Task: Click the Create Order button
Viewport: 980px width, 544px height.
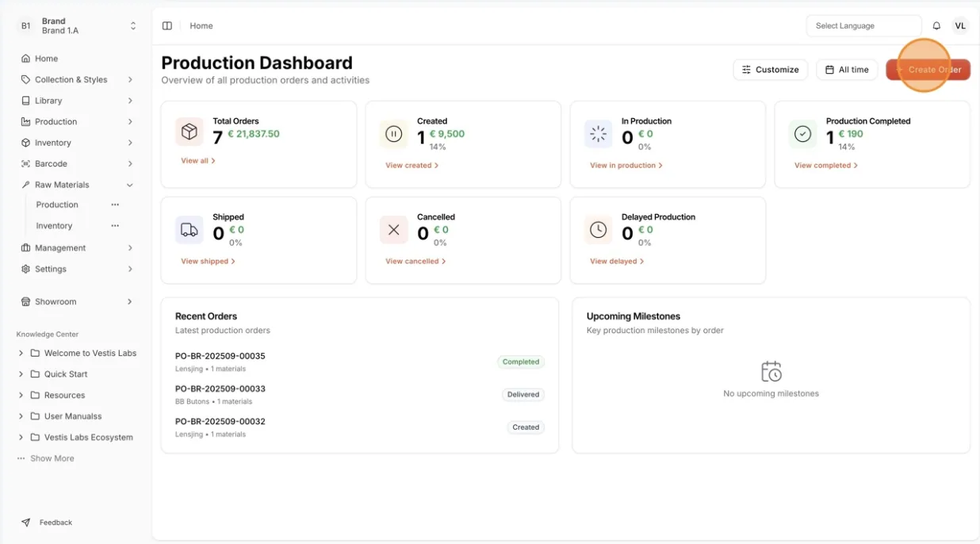Action: coord(928,70)
